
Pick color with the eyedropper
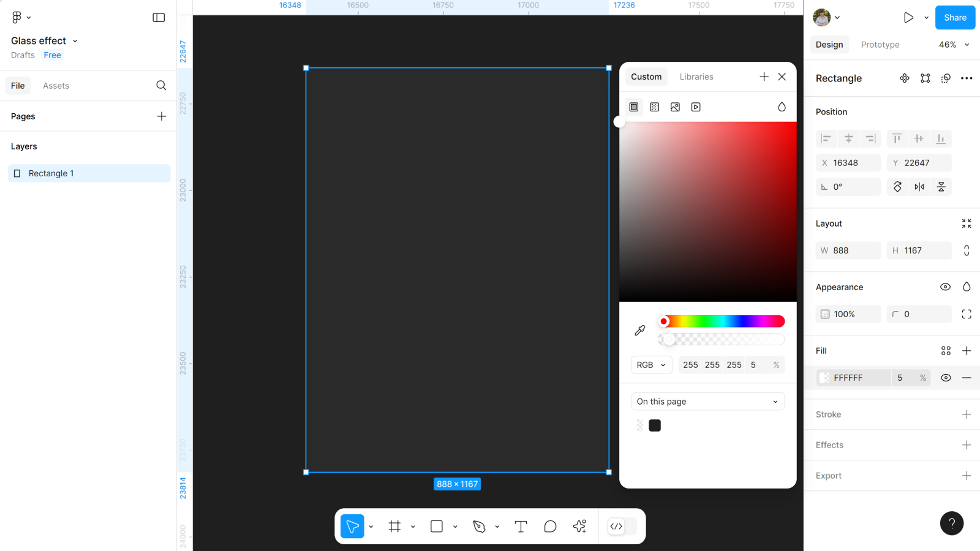640,331
